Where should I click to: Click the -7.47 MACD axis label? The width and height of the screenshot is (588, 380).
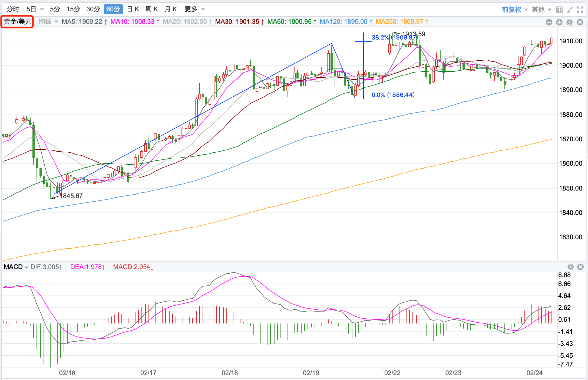[566, 364]
